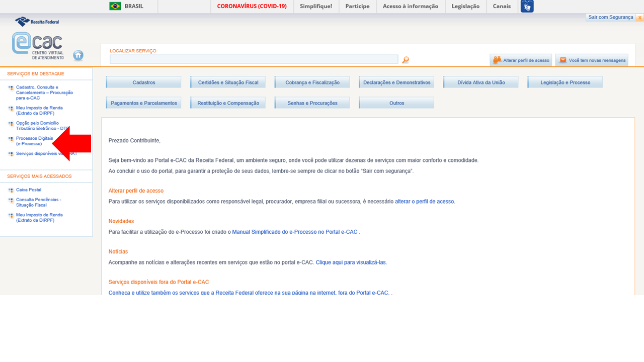The width and height of the screenshot is (644, 362).
Task: Open Legislação top bar link
Action: click(465, 6)
